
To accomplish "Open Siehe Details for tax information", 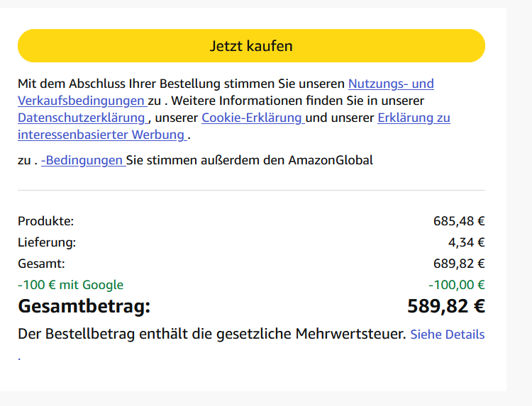I will [447, 334].
